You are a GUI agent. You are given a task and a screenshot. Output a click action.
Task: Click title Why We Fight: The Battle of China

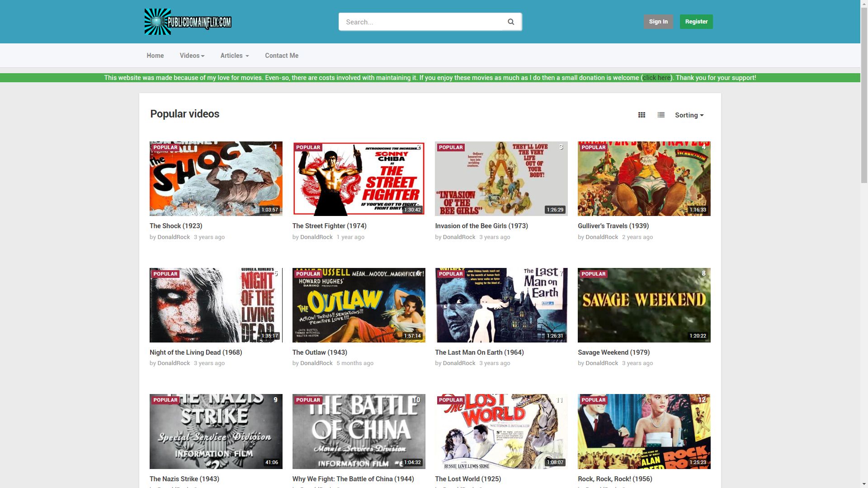353,479
